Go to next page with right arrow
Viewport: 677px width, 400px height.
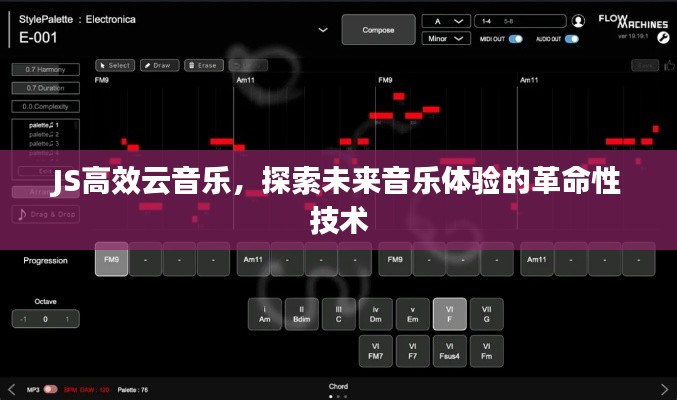[x=665, y=388]
